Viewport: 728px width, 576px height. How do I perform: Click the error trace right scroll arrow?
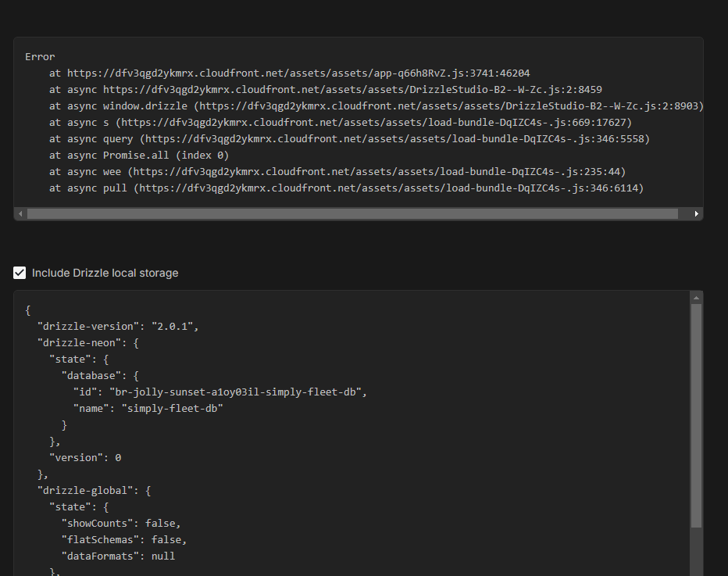(697, 213)
